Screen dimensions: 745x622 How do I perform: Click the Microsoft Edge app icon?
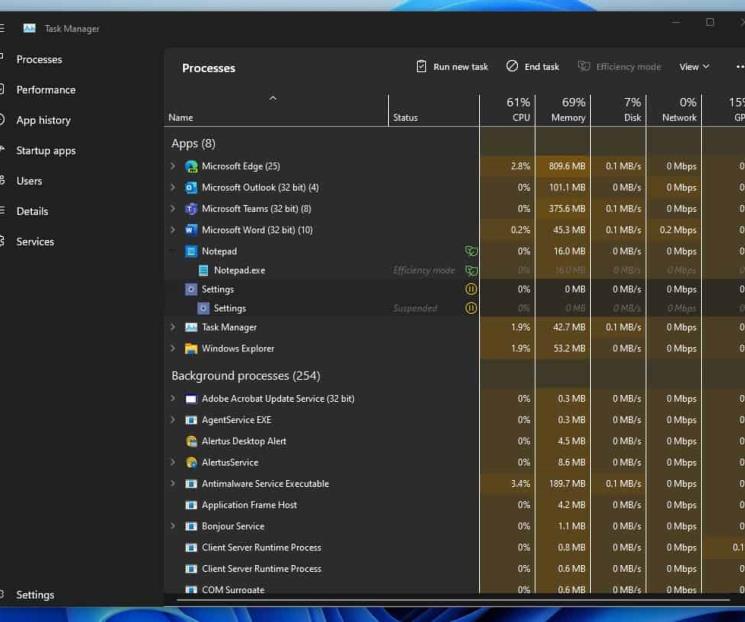(191, 166)
